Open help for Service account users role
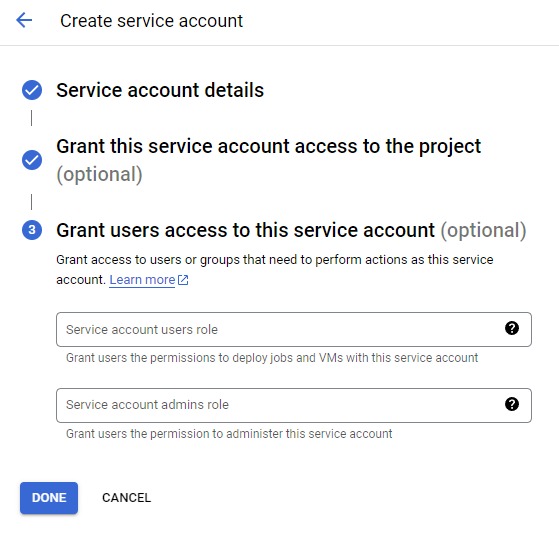 (511, 328)
